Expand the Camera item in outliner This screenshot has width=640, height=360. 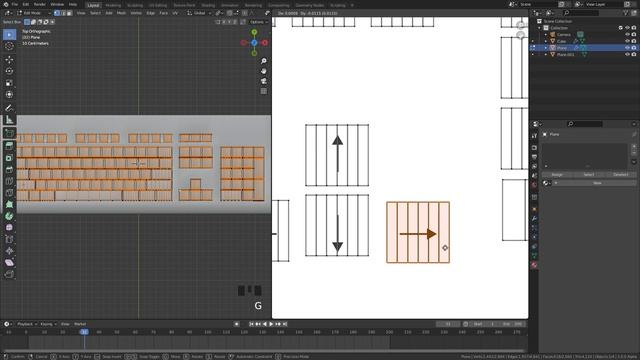(x=546, y=34)
